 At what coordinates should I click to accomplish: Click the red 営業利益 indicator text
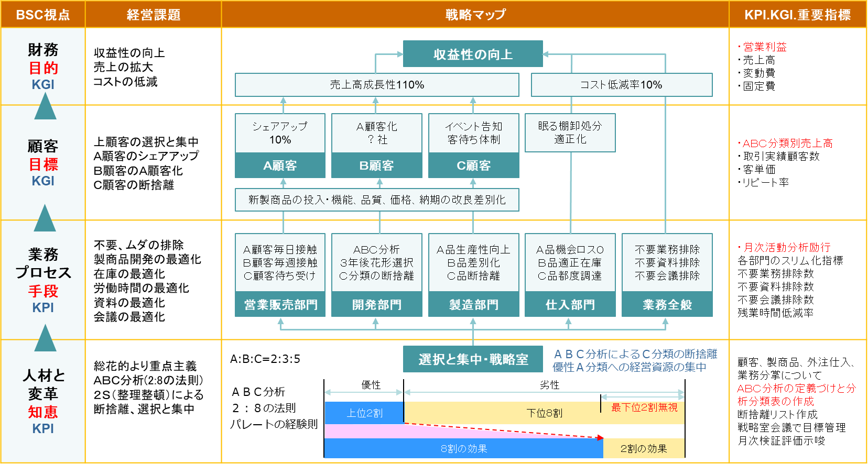765,47
